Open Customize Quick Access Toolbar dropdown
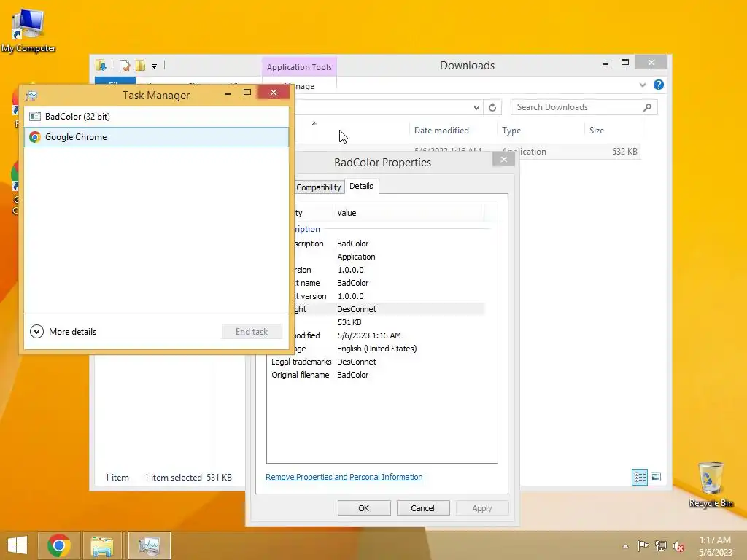Viewport: 747px width, 560px height. (155, 66)
